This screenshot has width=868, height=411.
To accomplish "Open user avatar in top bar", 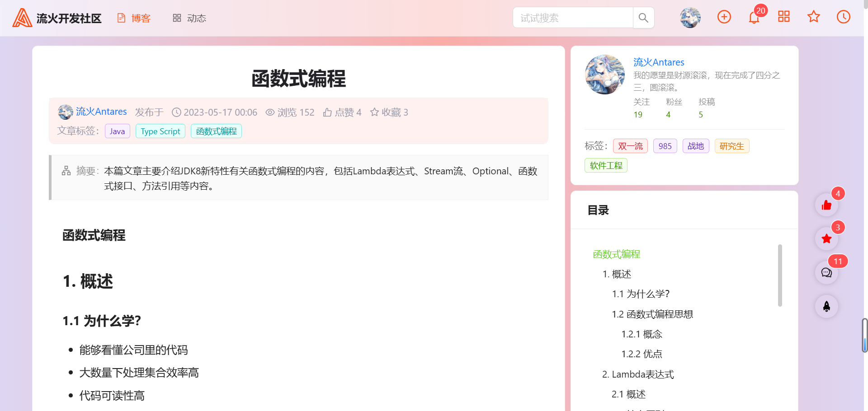I will (x=690, y=18).
